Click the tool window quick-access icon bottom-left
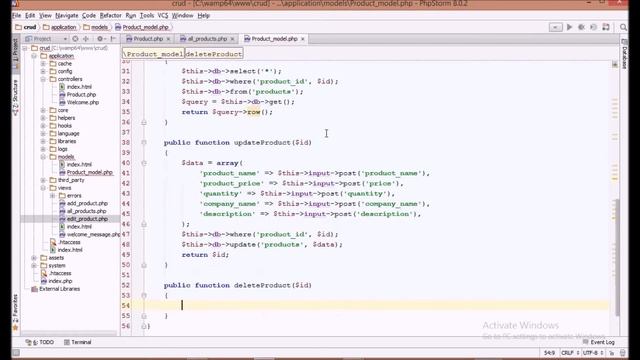This screenshot has height=360, width=640. point(16,353)
